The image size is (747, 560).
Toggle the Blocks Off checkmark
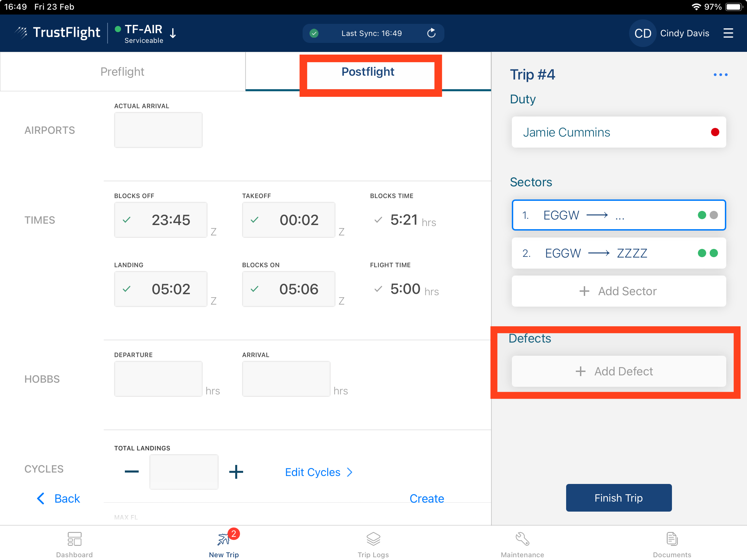click(127, 220)
